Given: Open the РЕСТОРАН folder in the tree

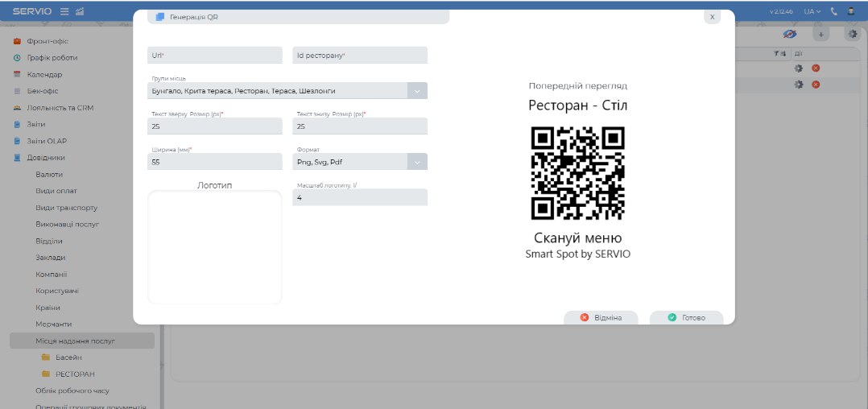Looking at the screenshot, I should (74, 374).
